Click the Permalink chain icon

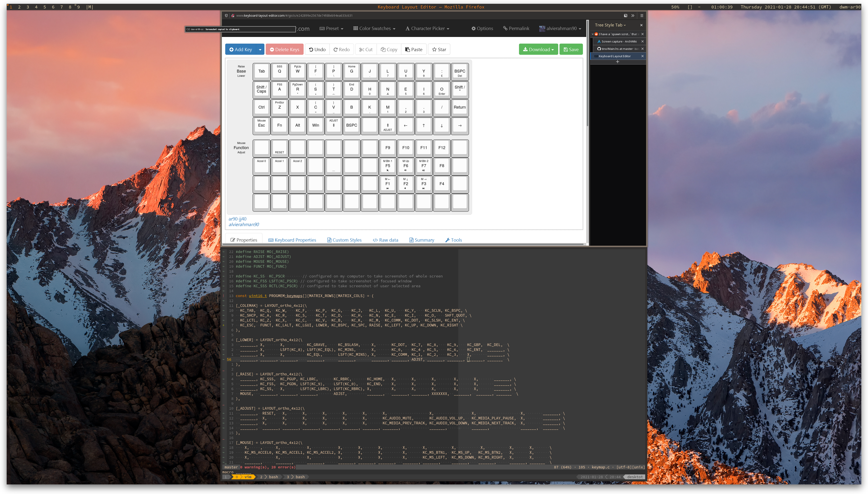[505, 28]
